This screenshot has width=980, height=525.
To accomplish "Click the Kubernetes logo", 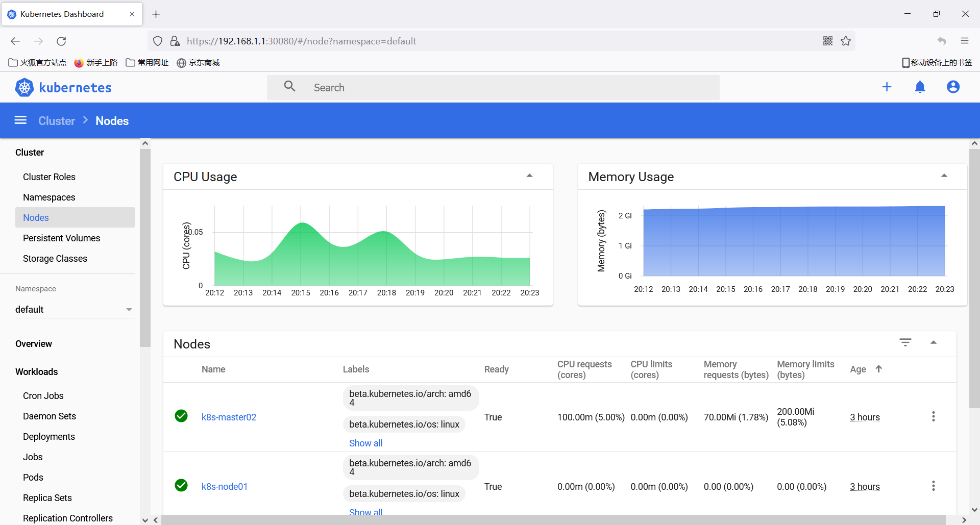I will [x=63, y=88].
